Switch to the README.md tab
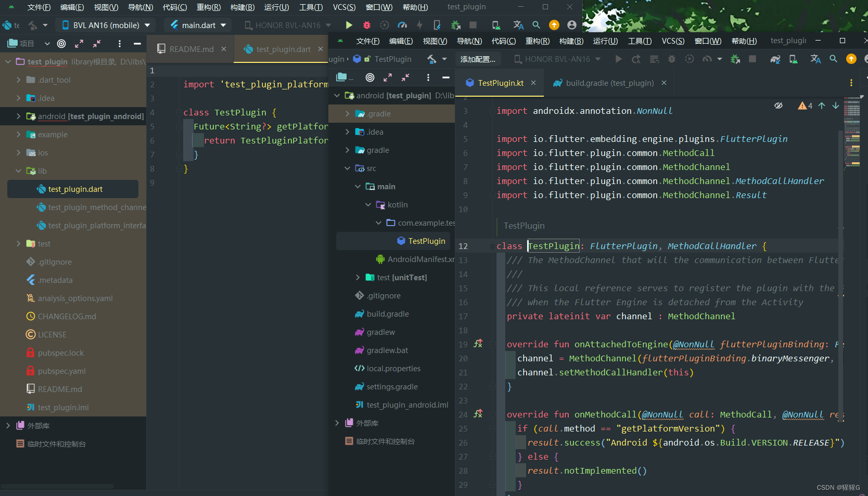868x496 pixels. 192,49
